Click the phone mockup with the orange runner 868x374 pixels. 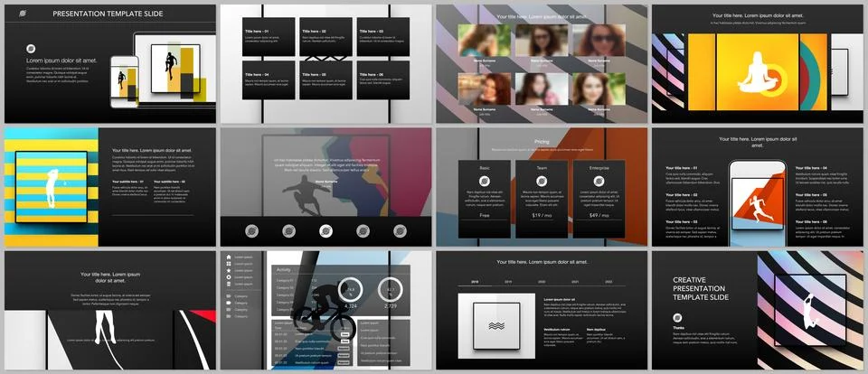[x=758, y=203]
